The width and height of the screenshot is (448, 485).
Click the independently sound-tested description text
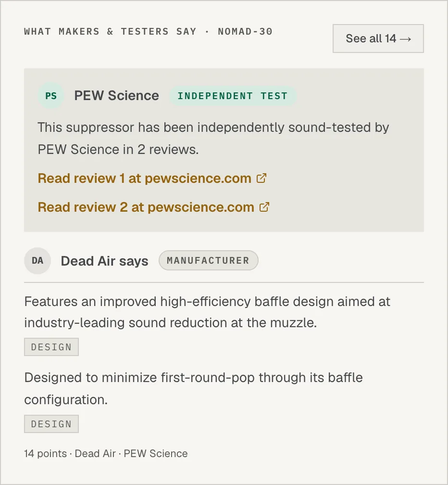coord(213,138)
